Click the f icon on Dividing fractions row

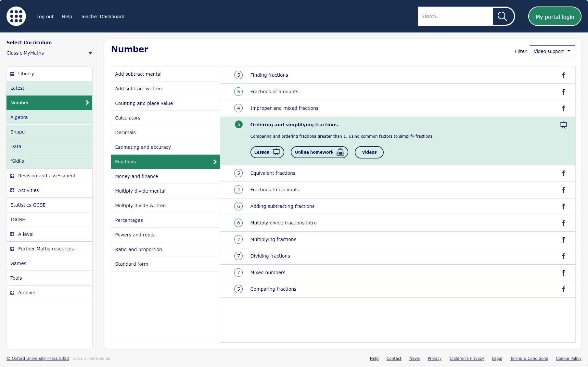tap(563, 256)
